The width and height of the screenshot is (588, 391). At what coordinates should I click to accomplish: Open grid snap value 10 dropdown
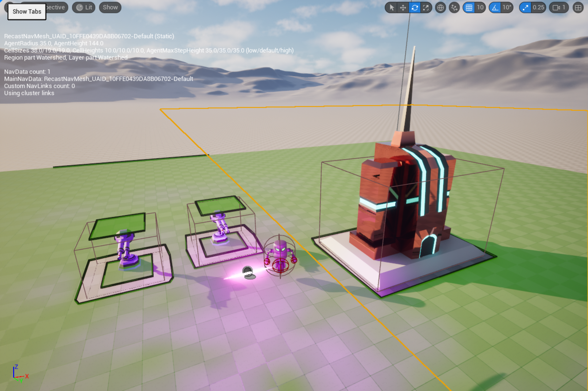pos(480,8)
